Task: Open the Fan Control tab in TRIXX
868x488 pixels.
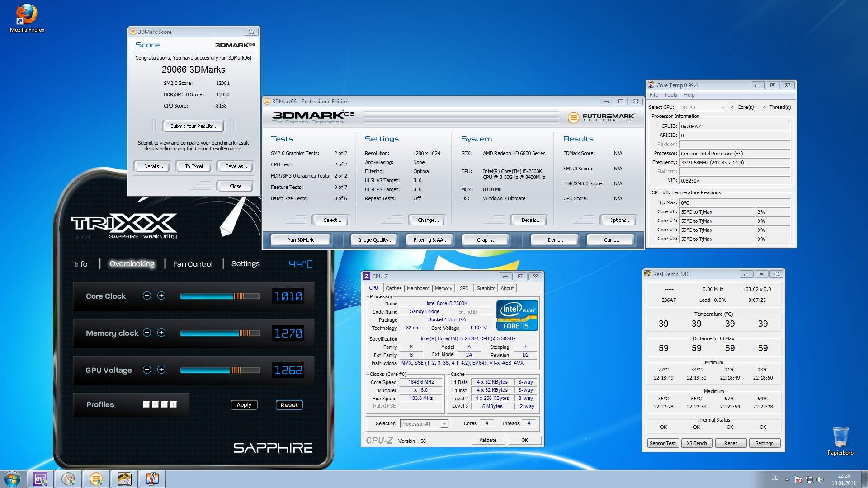Action: click(x=193, y=264)
